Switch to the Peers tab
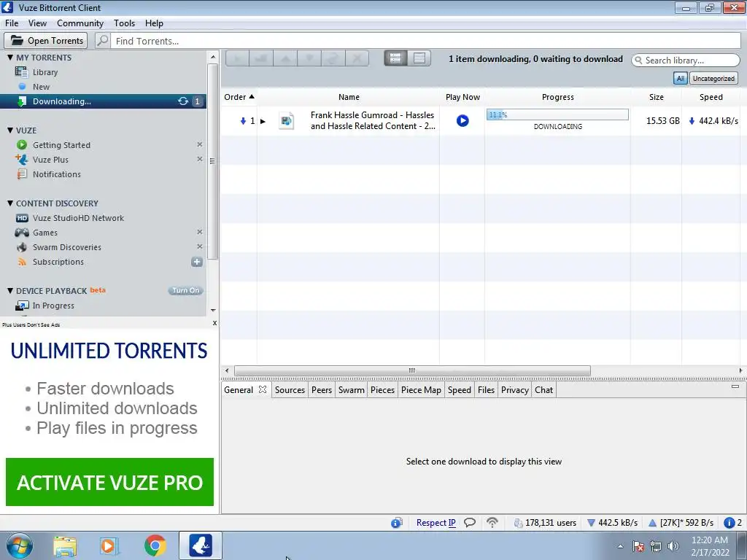Viewport: 747px width, 560px height. [322, 389]
